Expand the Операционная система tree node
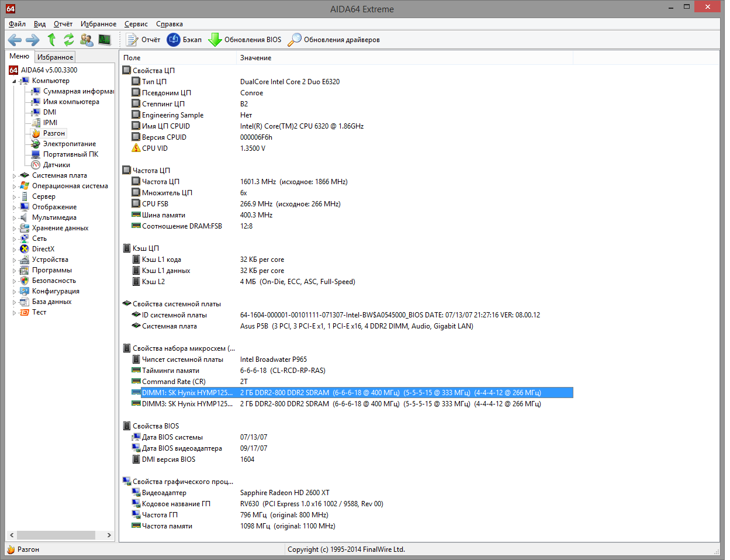The height and width of the screenshot is (560, 730). 14,186
